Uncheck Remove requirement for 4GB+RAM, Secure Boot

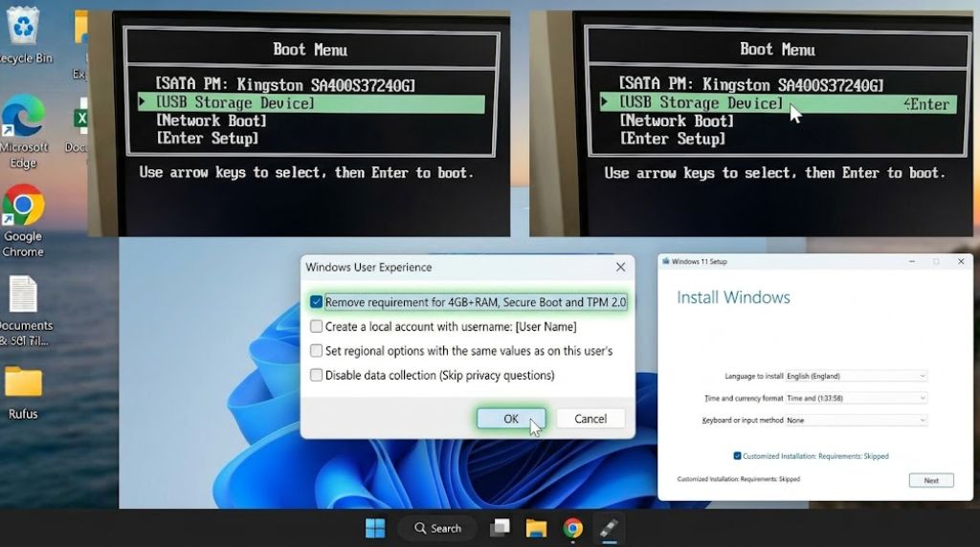[x=316, y=302]
